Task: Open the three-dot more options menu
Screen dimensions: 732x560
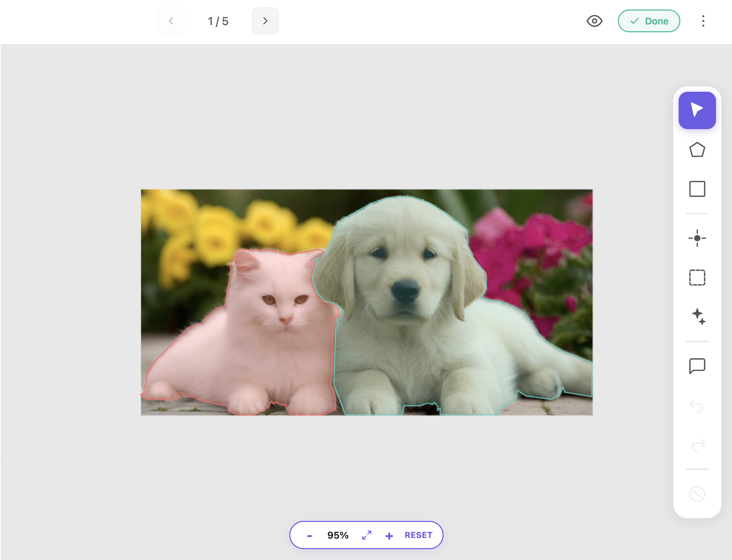Action: (703, 21)
